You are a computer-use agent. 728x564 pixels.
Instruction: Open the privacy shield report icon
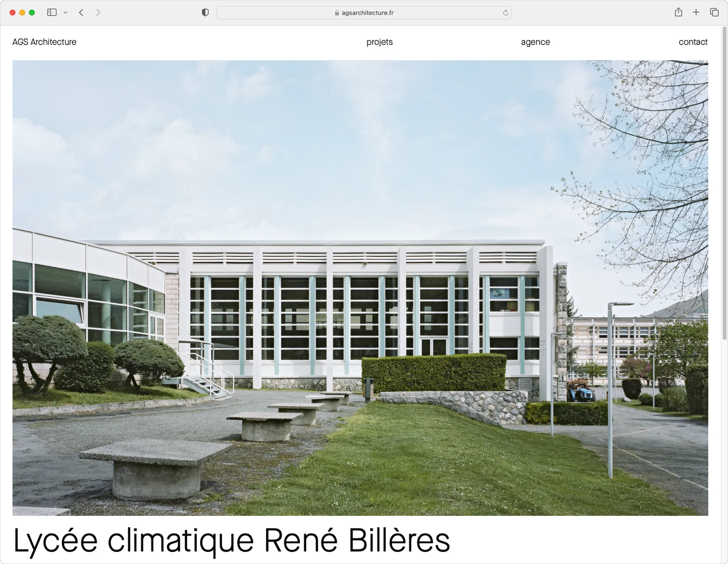pos(205,13)
